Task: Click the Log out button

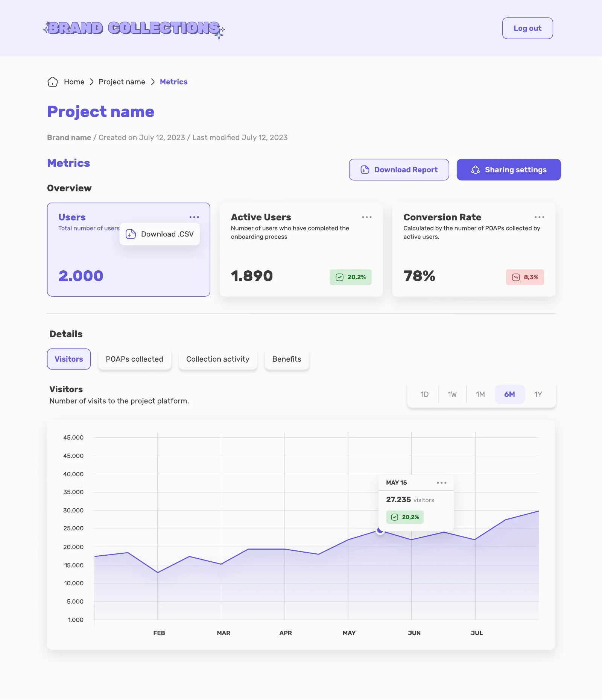Action: point(528,28)
